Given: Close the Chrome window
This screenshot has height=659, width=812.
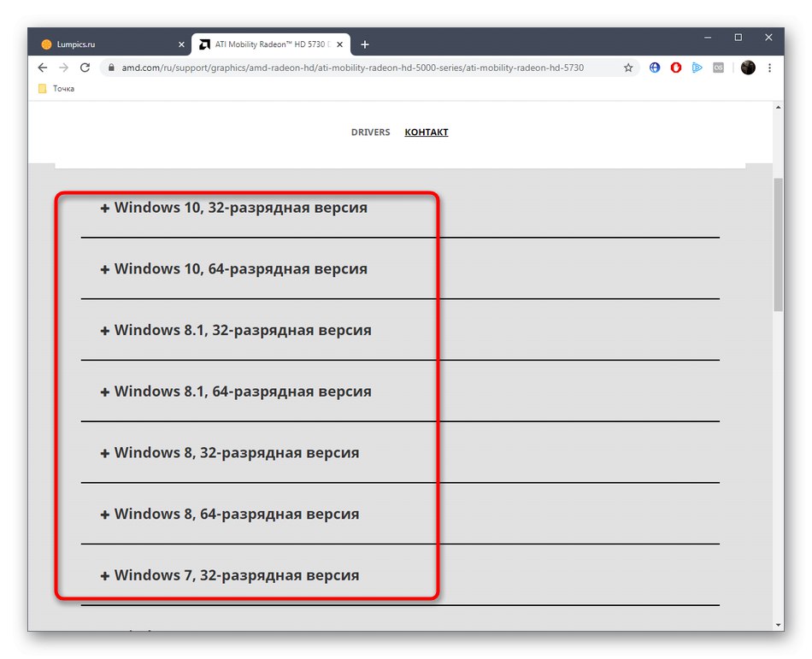Looking at the screenshot, I should coord(768,38).
